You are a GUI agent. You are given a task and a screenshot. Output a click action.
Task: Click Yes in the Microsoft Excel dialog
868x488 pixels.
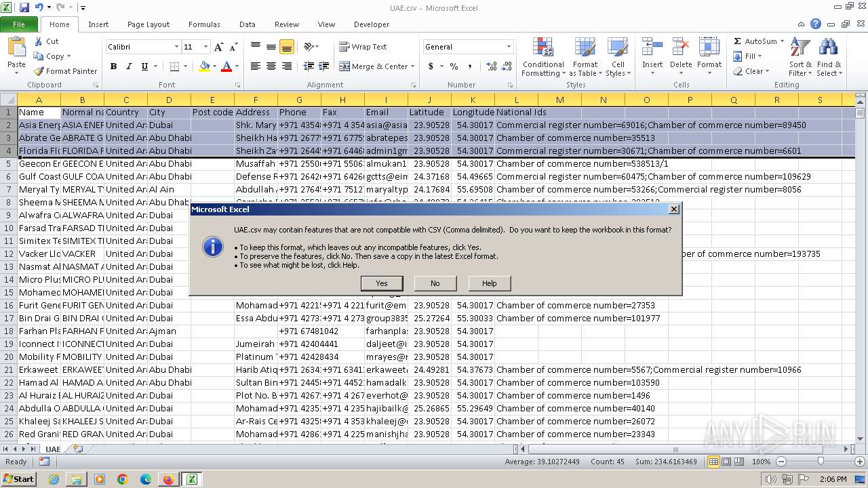382,283
